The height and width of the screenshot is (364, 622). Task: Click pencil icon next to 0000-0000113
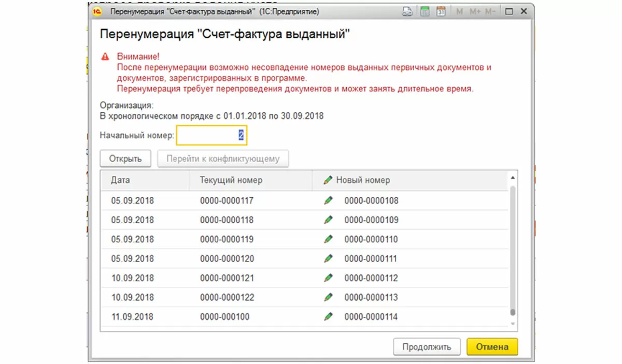(328, 297)
